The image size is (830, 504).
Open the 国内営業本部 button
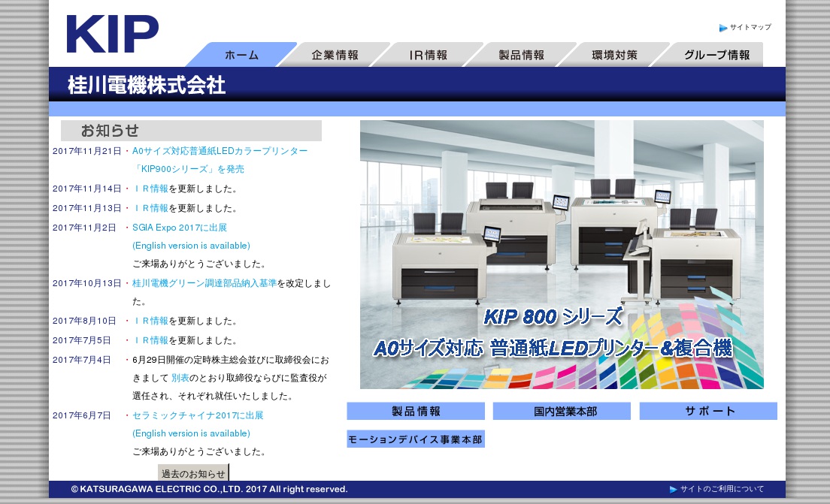562,411
